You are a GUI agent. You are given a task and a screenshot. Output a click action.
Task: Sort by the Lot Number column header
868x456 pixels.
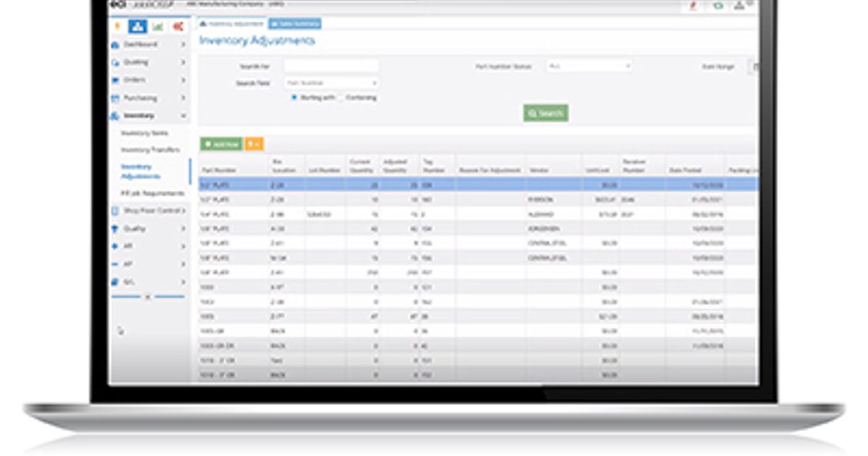point(324,170)
